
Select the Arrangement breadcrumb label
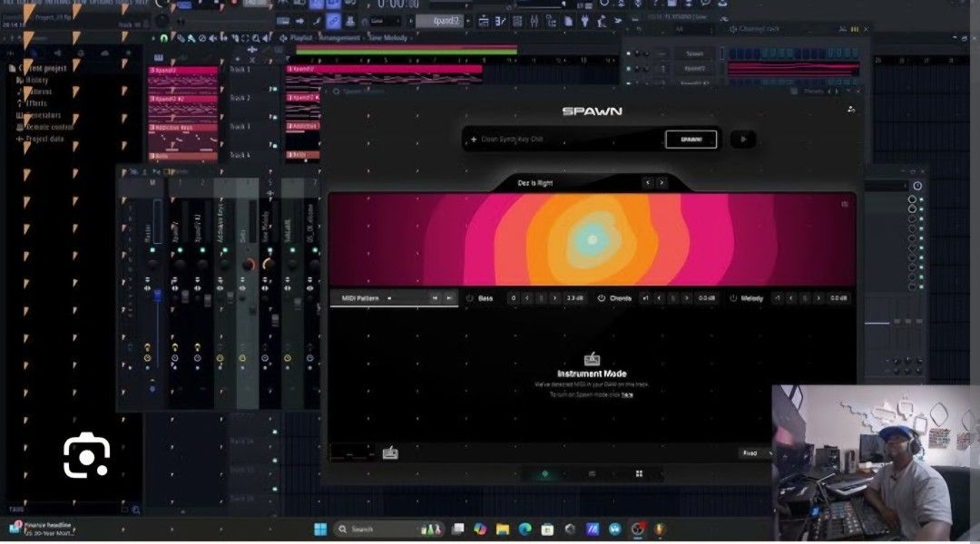tap(338, 38)
